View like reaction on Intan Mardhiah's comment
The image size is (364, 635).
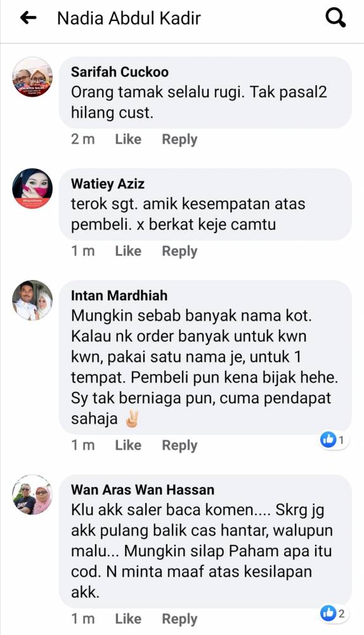click(334, 439)
